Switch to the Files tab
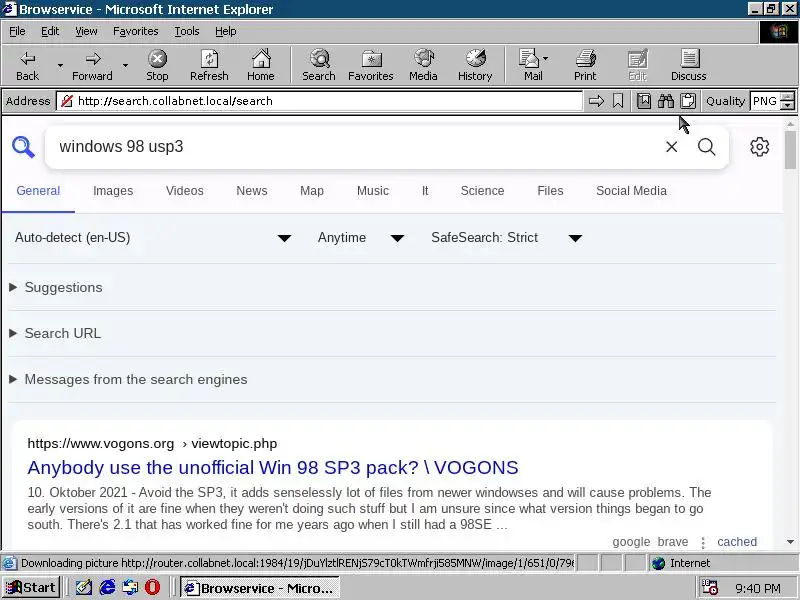800x600 pixels. 551,191
